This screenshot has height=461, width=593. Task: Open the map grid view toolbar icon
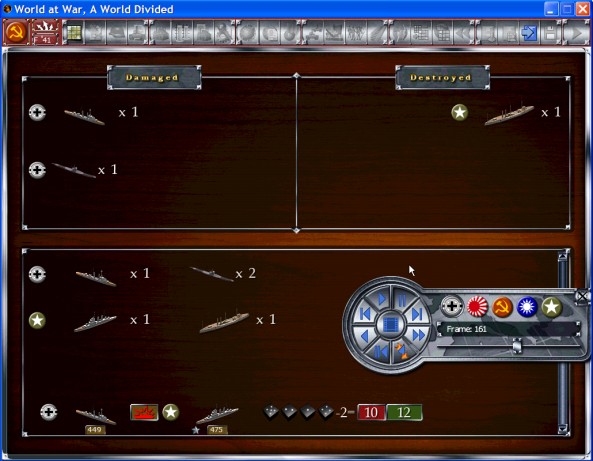[x=73, y=33]
